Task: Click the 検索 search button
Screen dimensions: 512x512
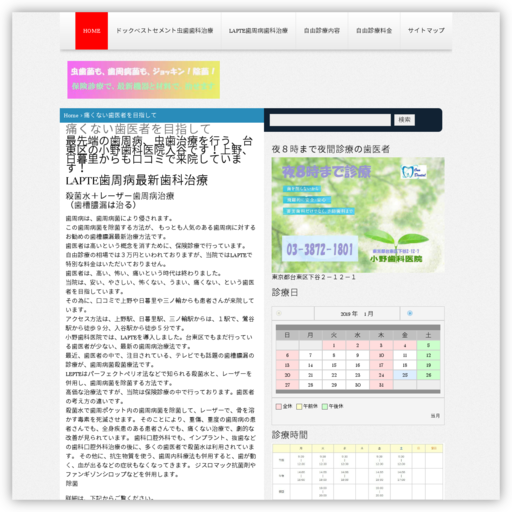Action: 404,120
